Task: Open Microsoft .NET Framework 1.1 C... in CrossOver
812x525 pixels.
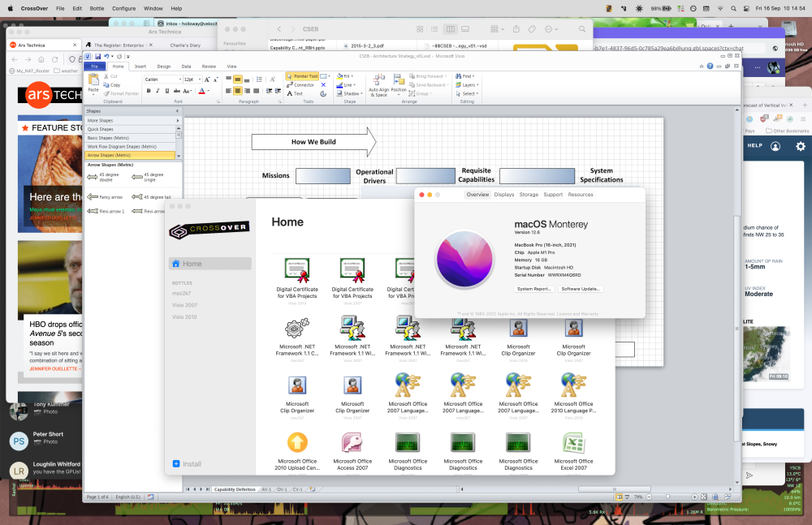Action: tap(297, 338)
